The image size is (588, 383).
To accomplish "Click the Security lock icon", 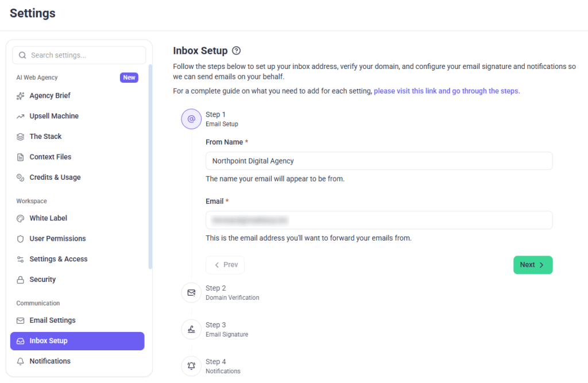I will 20,280.
